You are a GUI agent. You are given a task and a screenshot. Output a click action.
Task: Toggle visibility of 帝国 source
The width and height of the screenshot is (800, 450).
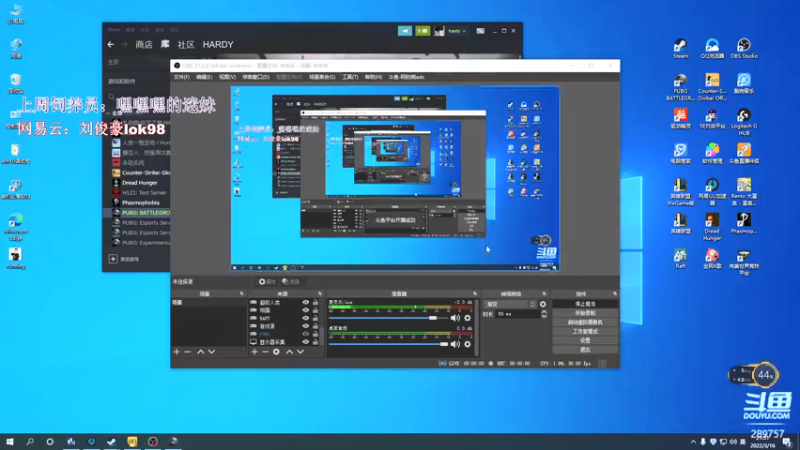coord(306,310)
